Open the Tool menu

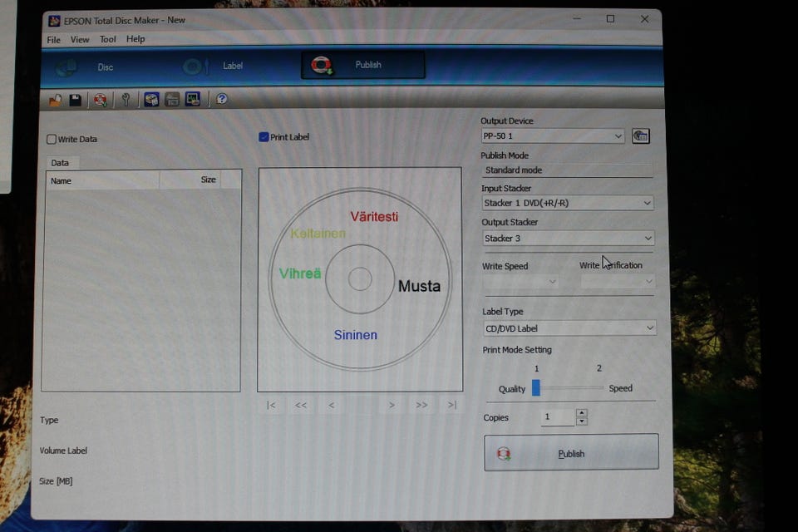click(x=107, y=39)
